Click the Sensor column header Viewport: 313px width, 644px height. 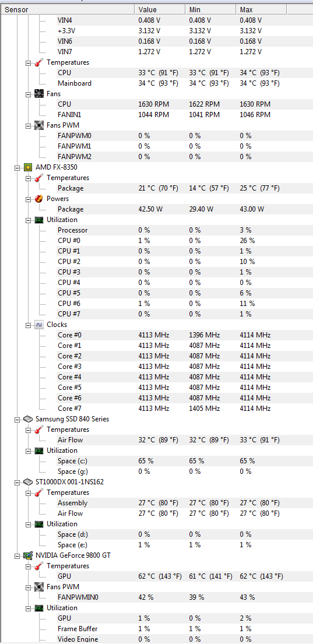68,9
